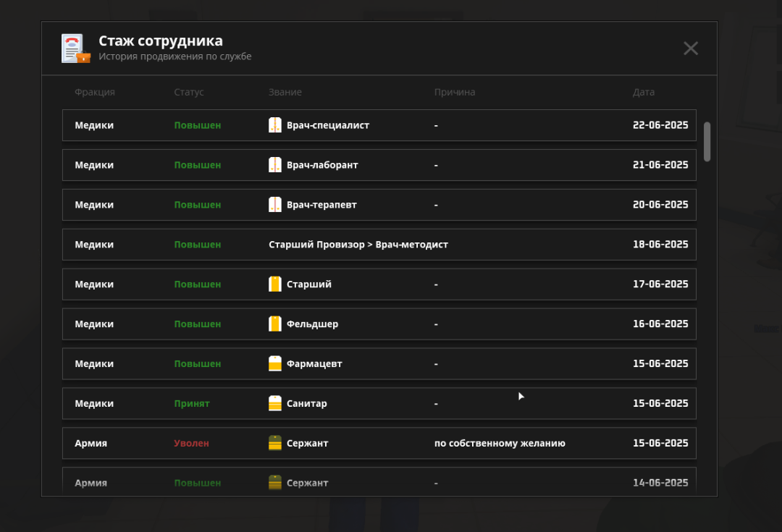Click the Статус column header
Image resolution: width=782 pixels, height=532 pixels.
click(x=189, y=93)
